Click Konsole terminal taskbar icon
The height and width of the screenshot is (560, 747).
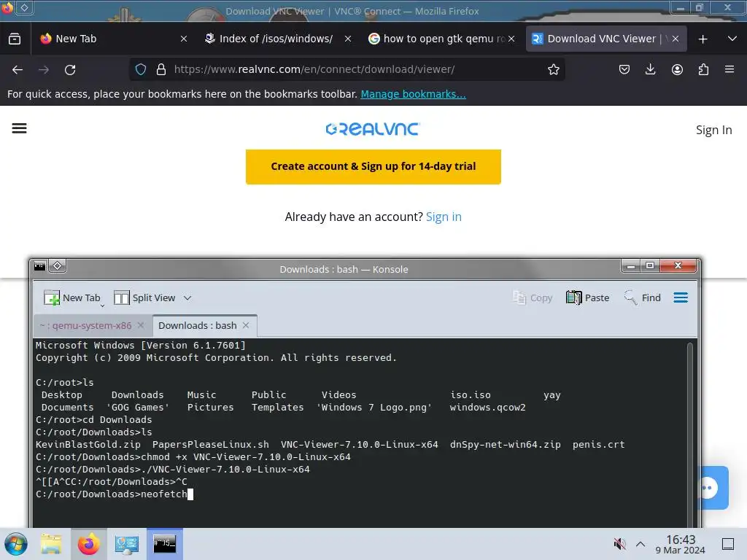coord(164,544)
